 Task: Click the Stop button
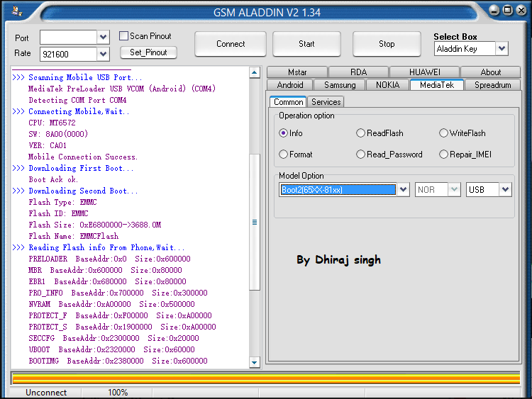point(387,44)
